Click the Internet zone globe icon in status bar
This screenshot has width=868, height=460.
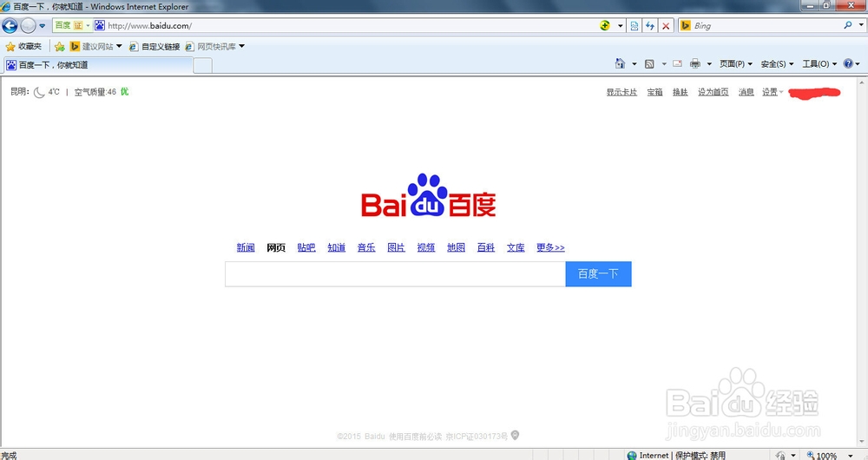(x=632, y=456)
